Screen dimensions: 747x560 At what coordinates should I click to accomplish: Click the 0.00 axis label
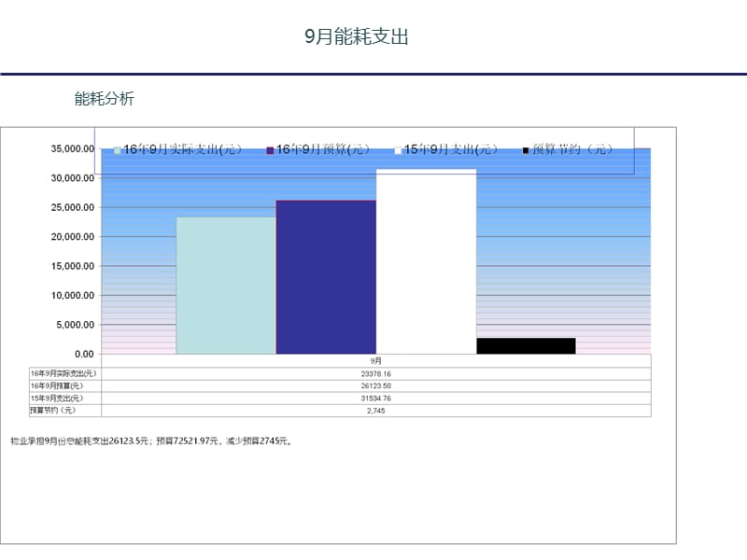click(x=84, y=354)
